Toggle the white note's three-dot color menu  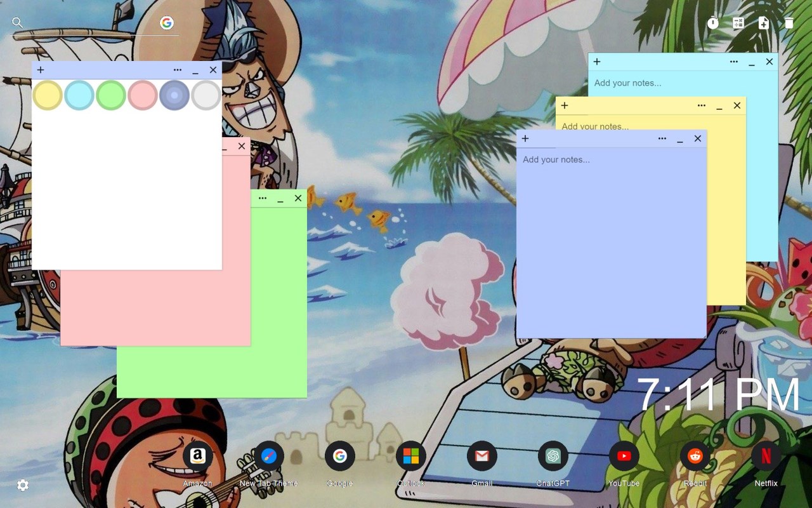[178, 70]
